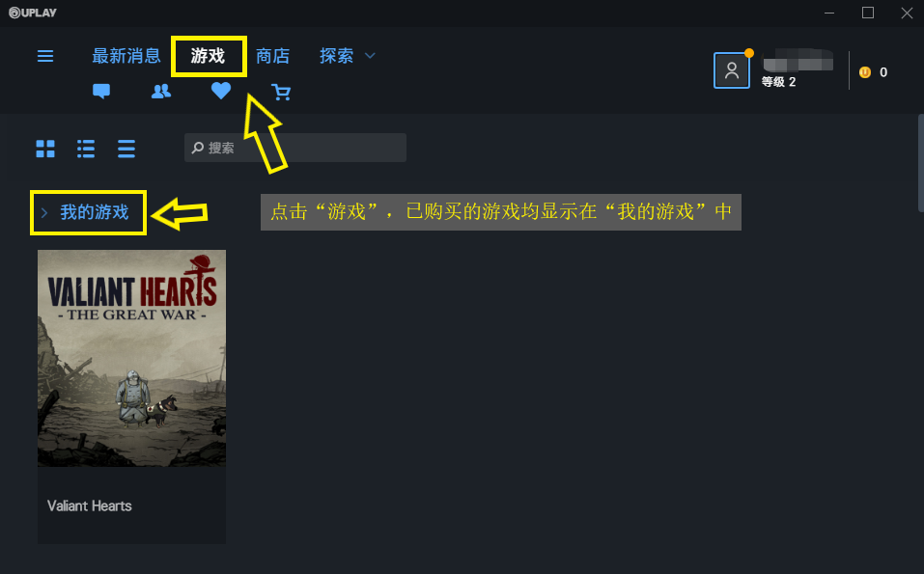Open the chat messages icon
Viewport: 924px width, 574px height.
(x=101, y=92)
